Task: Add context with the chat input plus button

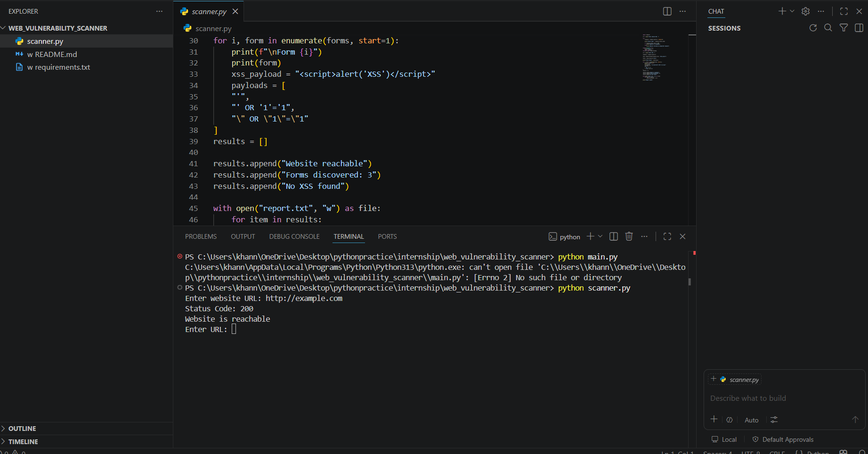Action: click(x=714, y=419)
